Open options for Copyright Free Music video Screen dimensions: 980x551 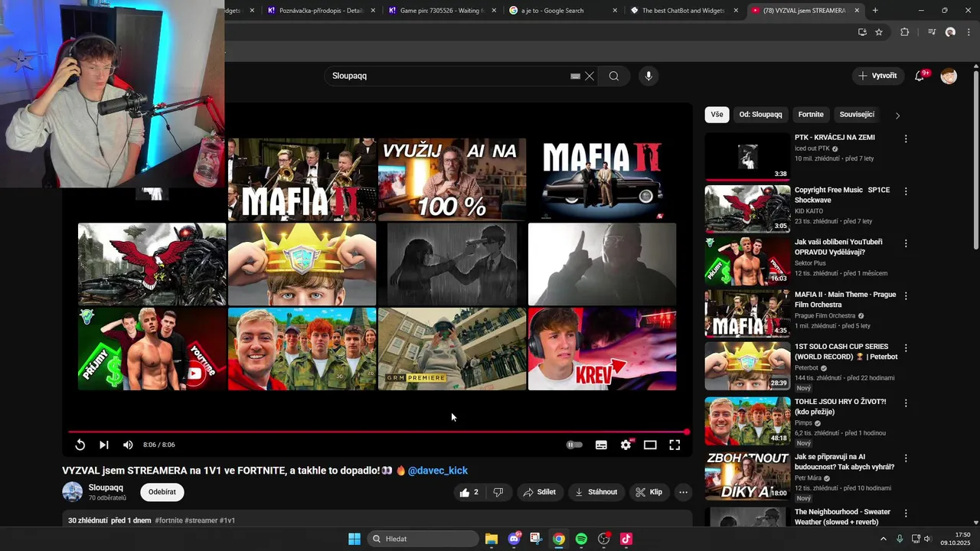point(906,191)
